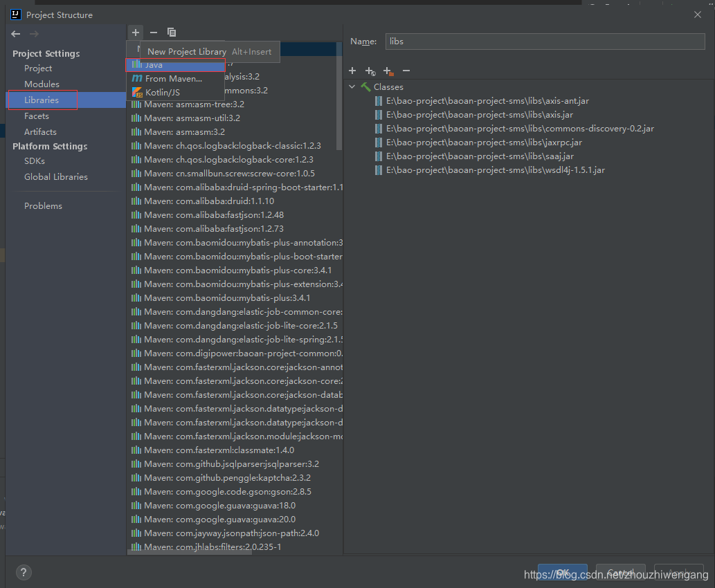Click the library Name input field
This screenshot has height=588, width=715.
click(x=545, y=42)
